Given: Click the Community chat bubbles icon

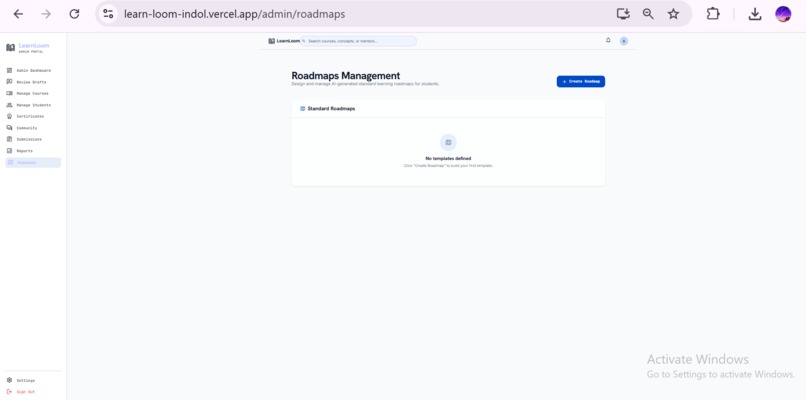Looking at the screenshot, I should pos(9,128).
